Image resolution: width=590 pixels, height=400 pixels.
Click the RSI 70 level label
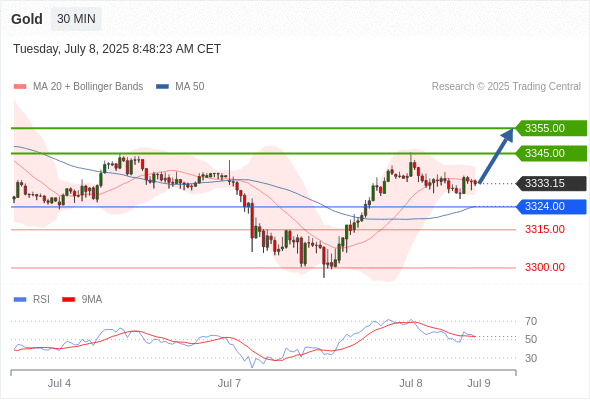[x=531, y=321]
